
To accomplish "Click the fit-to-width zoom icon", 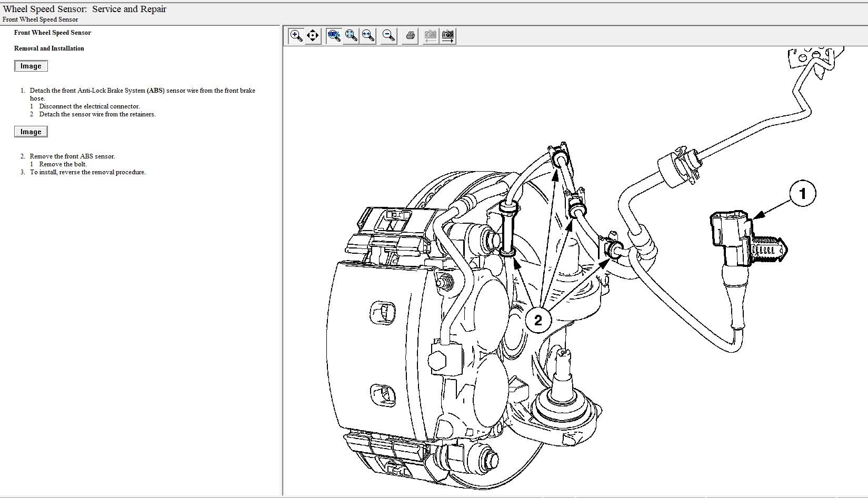I will point(368,36).
